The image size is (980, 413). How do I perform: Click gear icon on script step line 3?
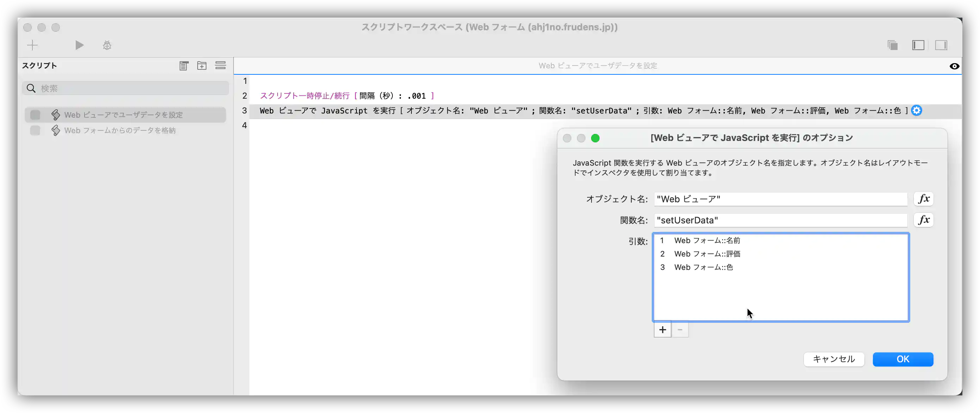(917, 110)
